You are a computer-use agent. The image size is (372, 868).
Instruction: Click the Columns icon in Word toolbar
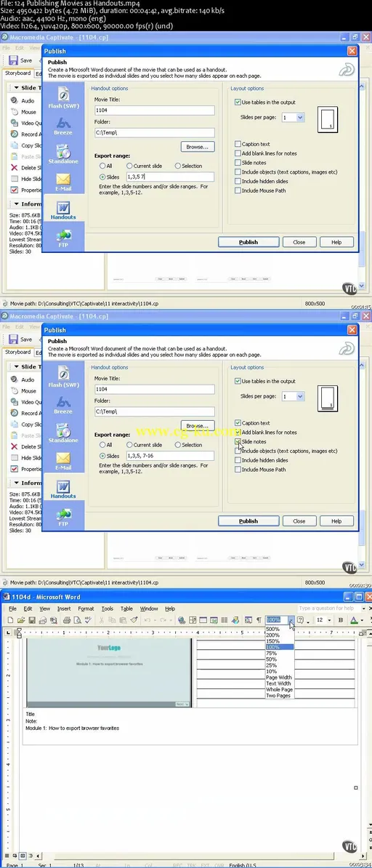point(224,620)
